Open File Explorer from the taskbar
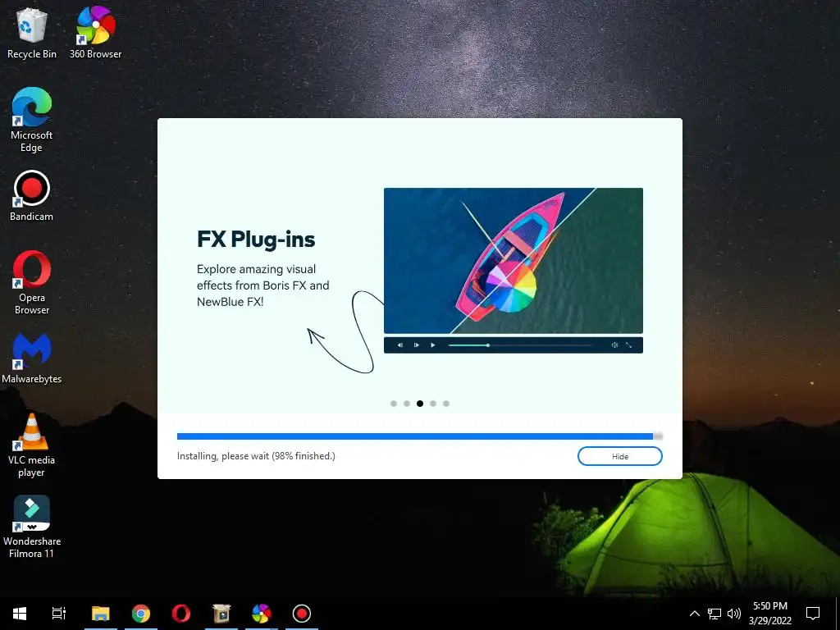Viewport: 840px width, 630px height. (101, 614)
